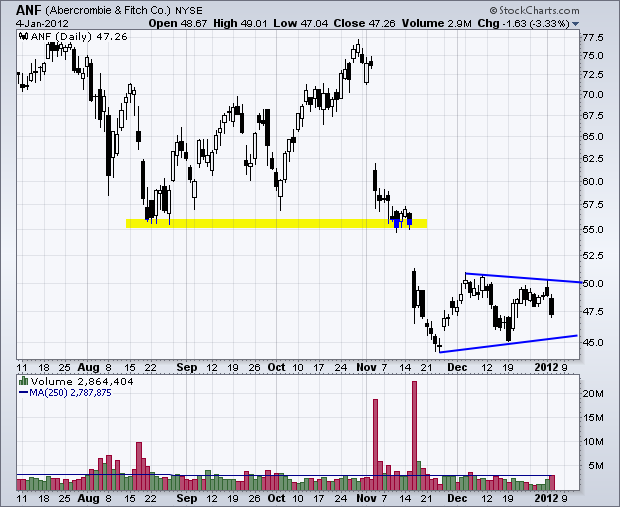Image resolution: width=620 pixels, height=507 pixels.
Task: Click the Low 47.04 value
Action: [x=301, y=23]
